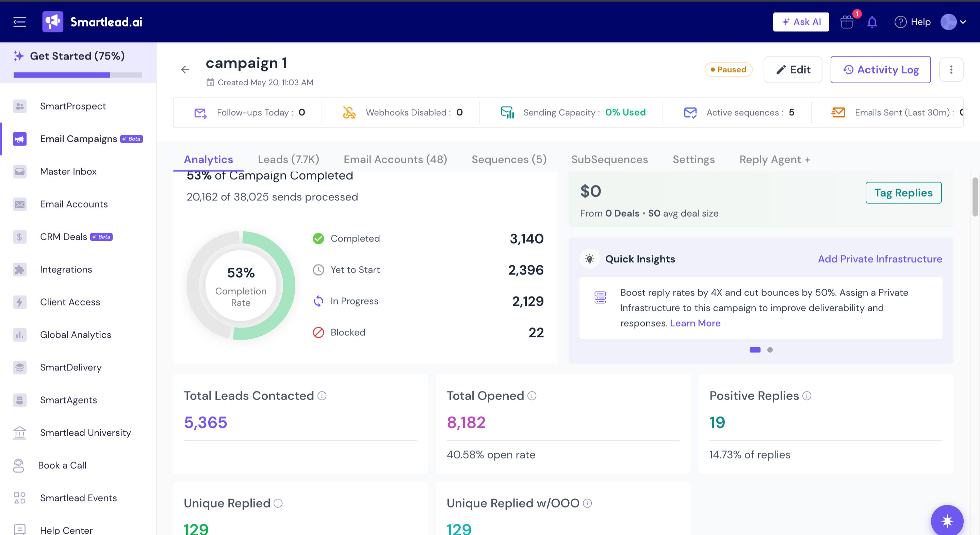980x535 pixels.
Task: Open the Master Inbox sidebar icon
Action: point(19,171)
